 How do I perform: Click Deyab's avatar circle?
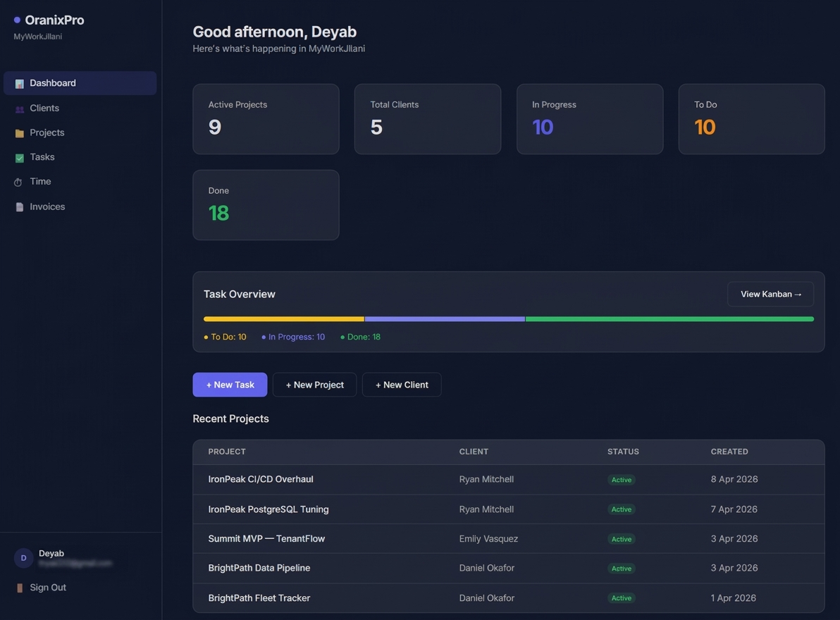[23, 558]
